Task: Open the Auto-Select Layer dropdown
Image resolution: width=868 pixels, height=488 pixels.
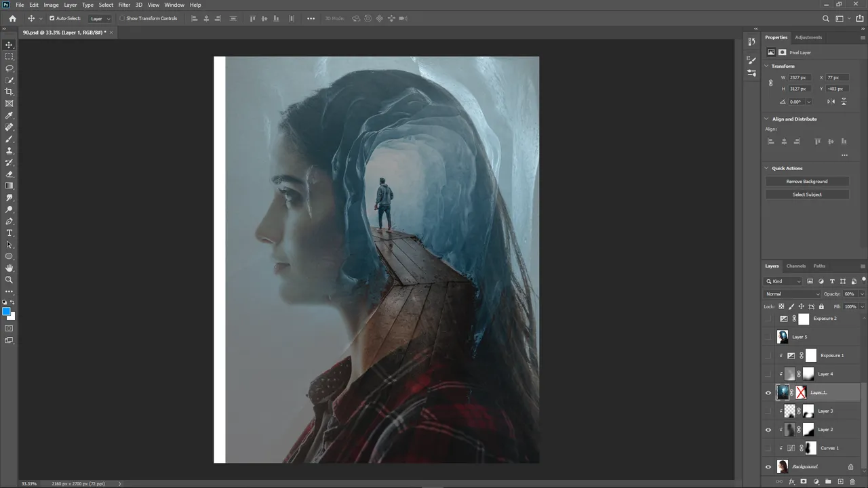Action: click(100, 18)
